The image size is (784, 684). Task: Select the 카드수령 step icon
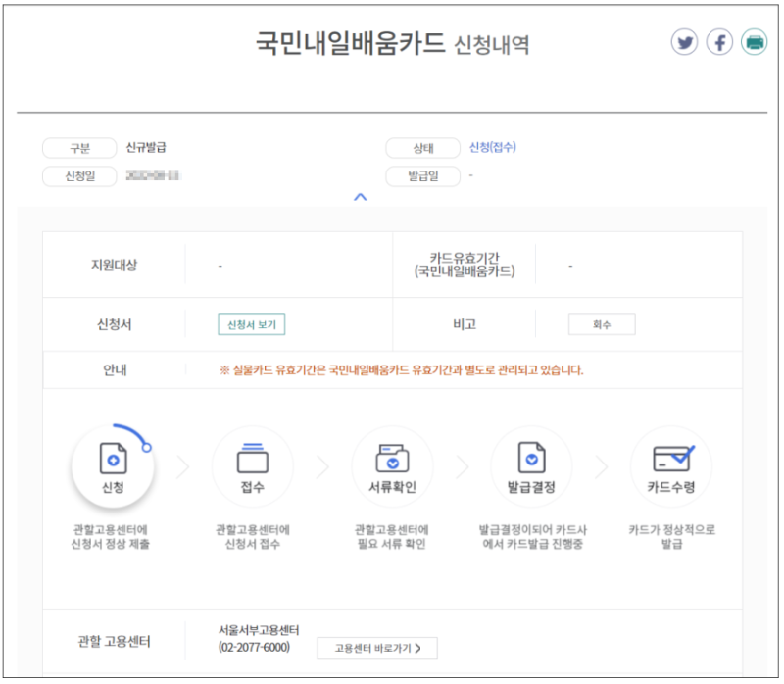click(671, 466)
